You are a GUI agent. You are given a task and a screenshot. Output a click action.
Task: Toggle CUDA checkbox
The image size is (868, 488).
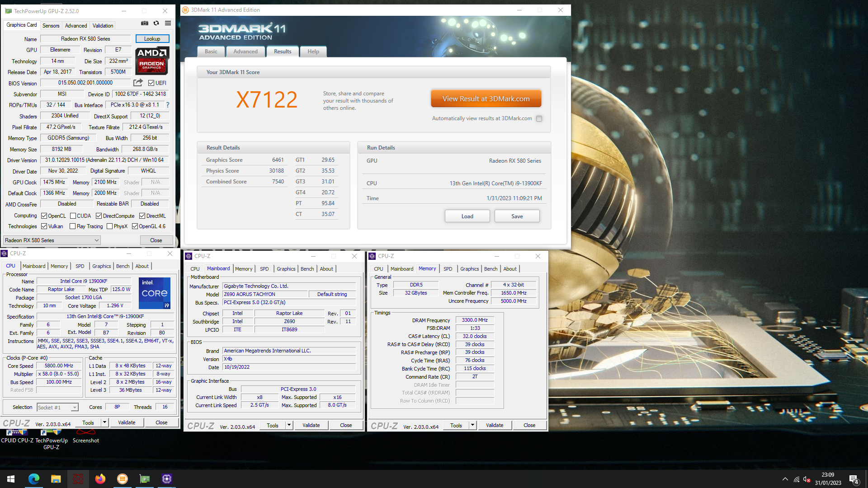click(73, 216)
